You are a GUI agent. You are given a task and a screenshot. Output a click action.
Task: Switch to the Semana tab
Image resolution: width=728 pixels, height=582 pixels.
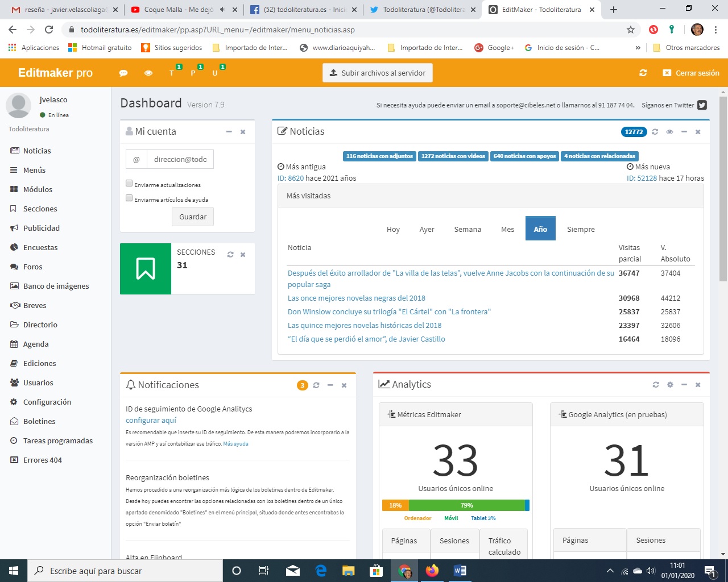click(467, 230)
